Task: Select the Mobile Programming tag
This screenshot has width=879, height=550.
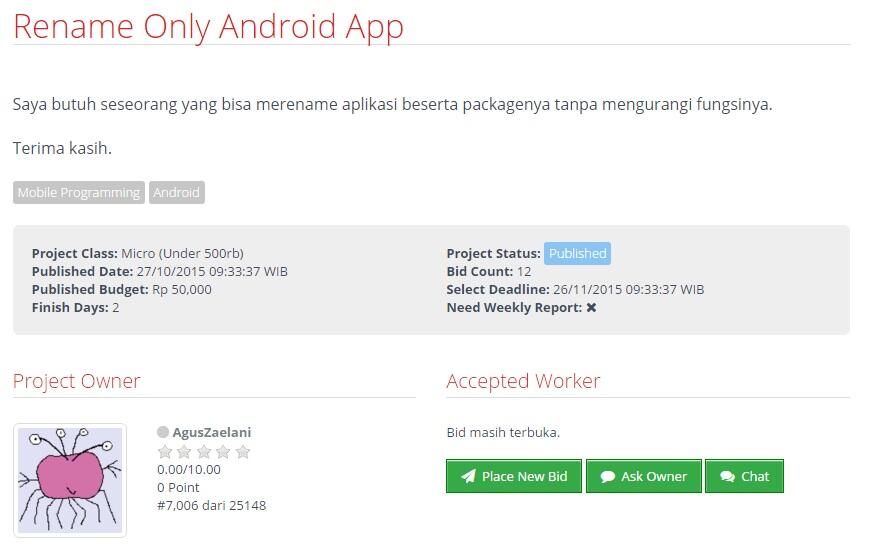Action: (78, 192)
